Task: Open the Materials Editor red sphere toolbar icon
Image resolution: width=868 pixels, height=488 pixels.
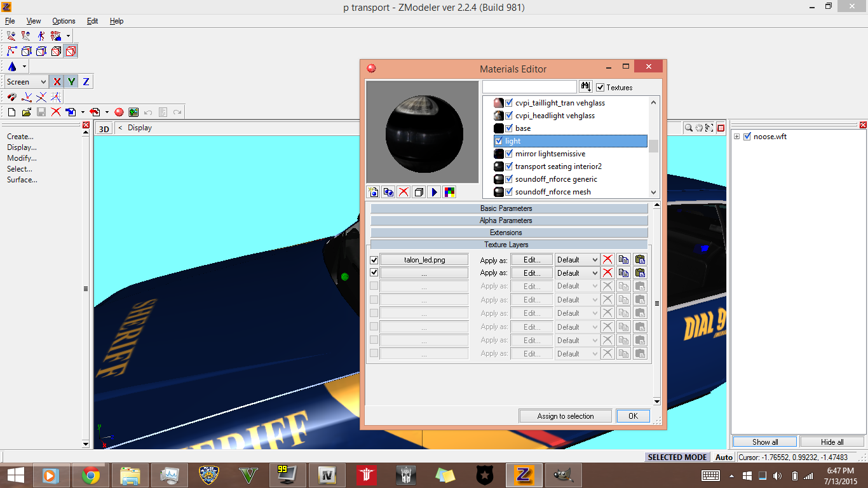Action: (x=119, y=112)
